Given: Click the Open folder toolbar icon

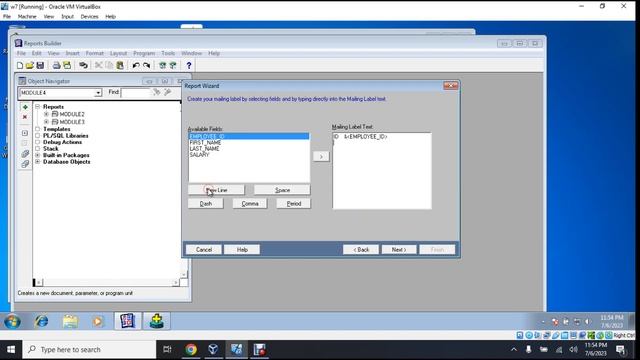Looking at the screenshot, I should pos(30,65).
